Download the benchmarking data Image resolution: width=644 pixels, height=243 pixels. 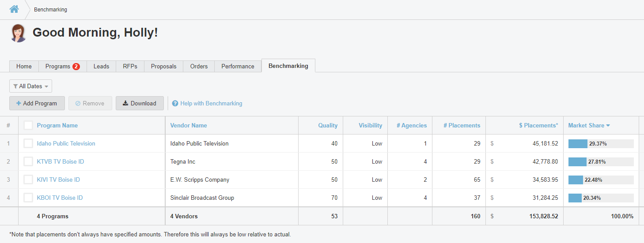tap(140, 103)
